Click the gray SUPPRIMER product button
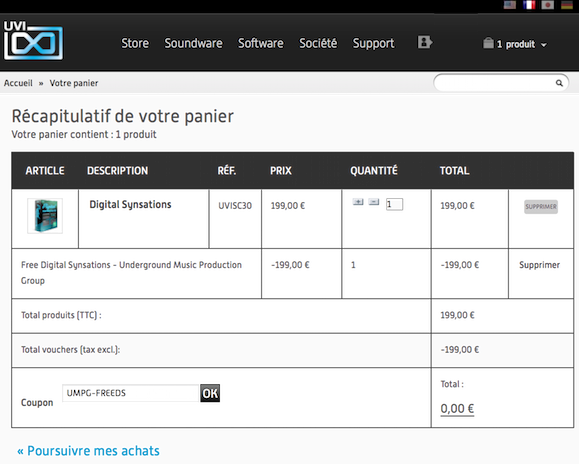 [541, 207]
